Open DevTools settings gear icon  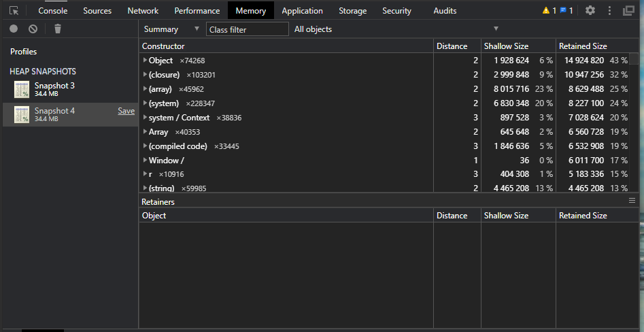click(x=590, y=11)
